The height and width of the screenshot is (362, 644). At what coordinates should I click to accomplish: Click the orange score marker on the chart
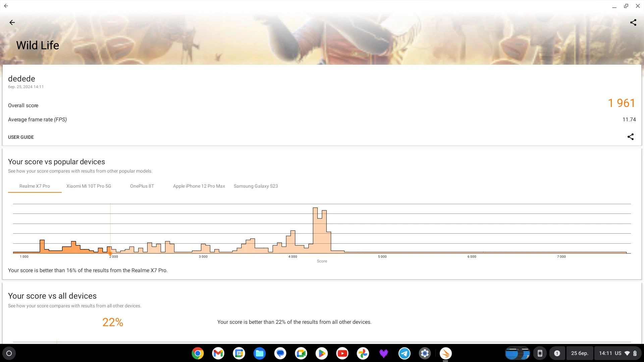110,253
